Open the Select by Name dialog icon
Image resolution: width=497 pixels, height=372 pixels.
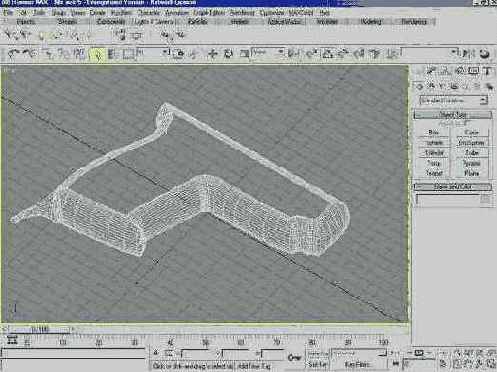pyautogui.click(x=113, y=54)
